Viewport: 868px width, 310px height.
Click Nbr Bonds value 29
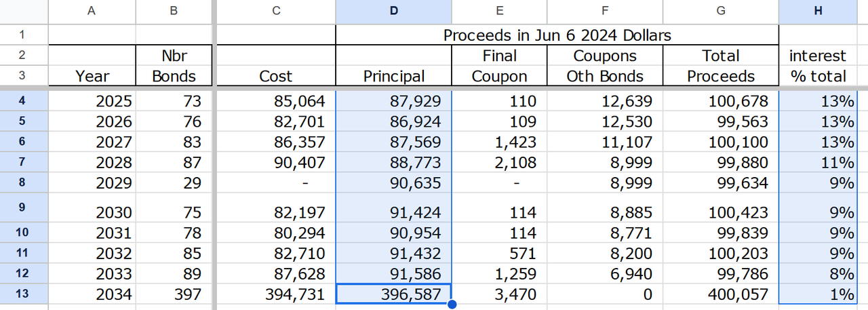[x=174, y=183]
